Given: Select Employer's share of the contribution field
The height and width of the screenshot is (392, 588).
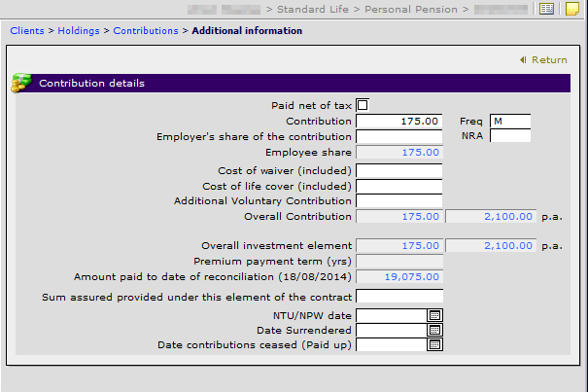Looking at the screenshot, I should click(x=399, y=137).
